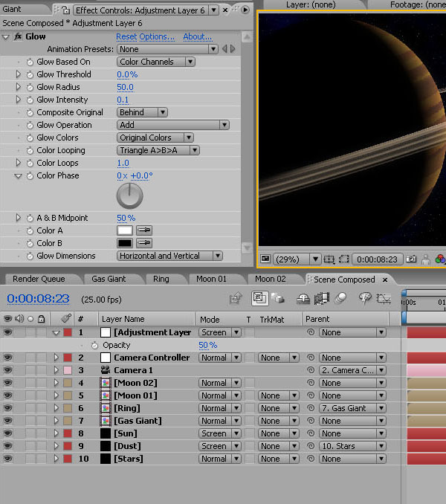
Task: Hide the Sun layer with its eye icon
Action: click(x=7, y=433)
